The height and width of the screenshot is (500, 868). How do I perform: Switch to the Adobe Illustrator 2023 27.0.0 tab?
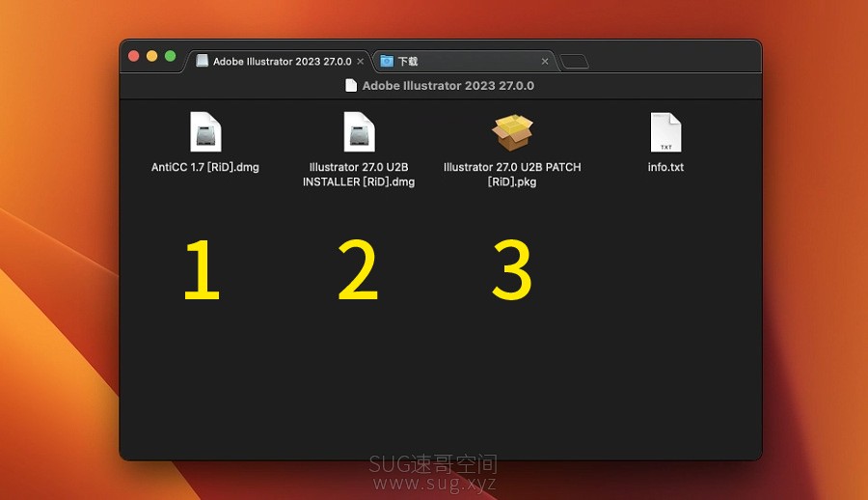(280, 61)
